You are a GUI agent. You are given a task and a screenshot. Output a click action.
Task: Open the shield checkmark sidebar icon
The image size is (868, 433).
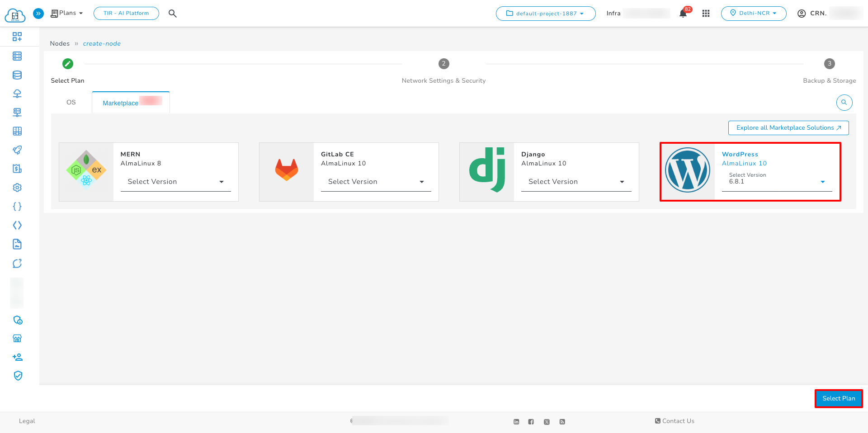coord(18,376)
